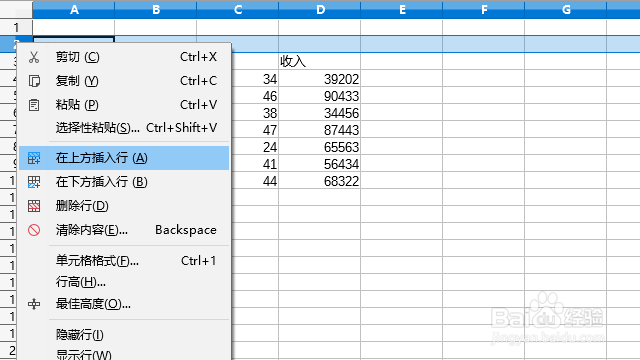Select 在上方插入行 (A)
This screenshot has width=640, height=360.
point(124,158)
